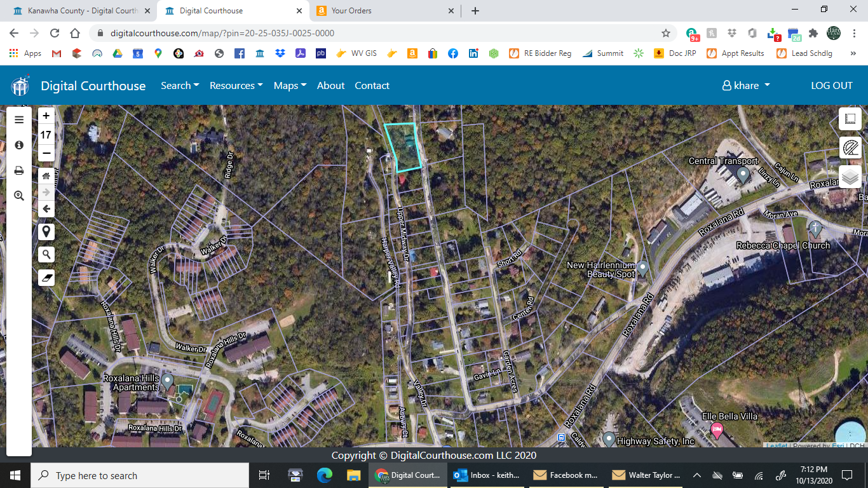Open the khare user account dropdown
This screenshot has width=868, height=488.
[746, 85]
